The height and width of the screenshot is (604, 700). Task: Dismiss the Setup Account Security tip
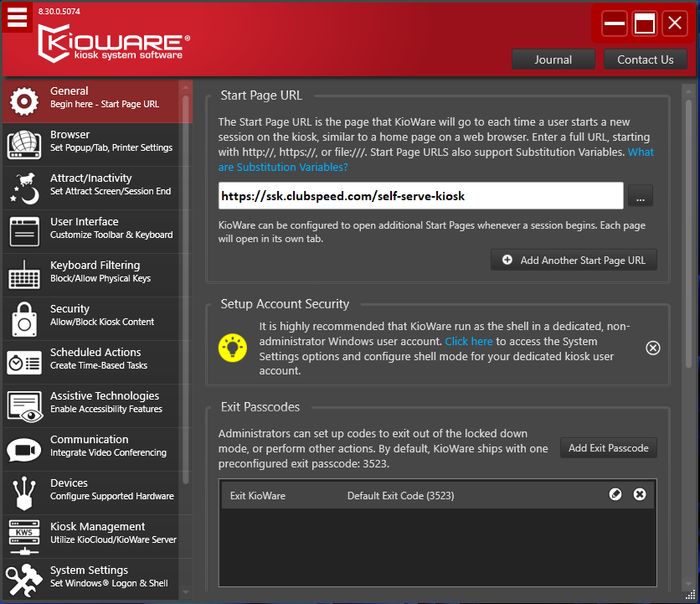[x=653, y=348]
